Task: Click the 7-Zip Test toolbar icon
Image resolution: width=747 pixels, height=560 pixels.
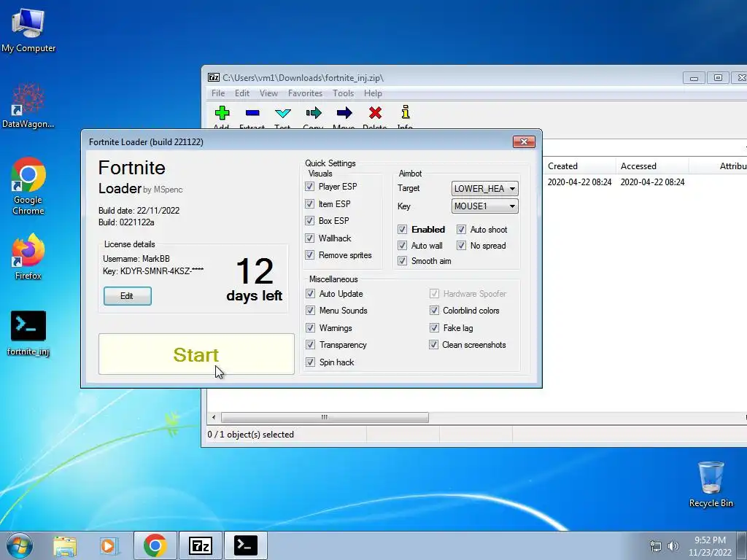Action: 283,113
